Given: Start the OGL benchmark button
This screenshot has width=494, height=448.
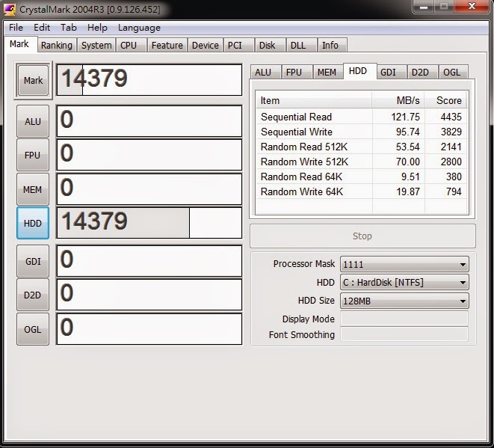Looking at the screenshot, I should click(33, 330).
